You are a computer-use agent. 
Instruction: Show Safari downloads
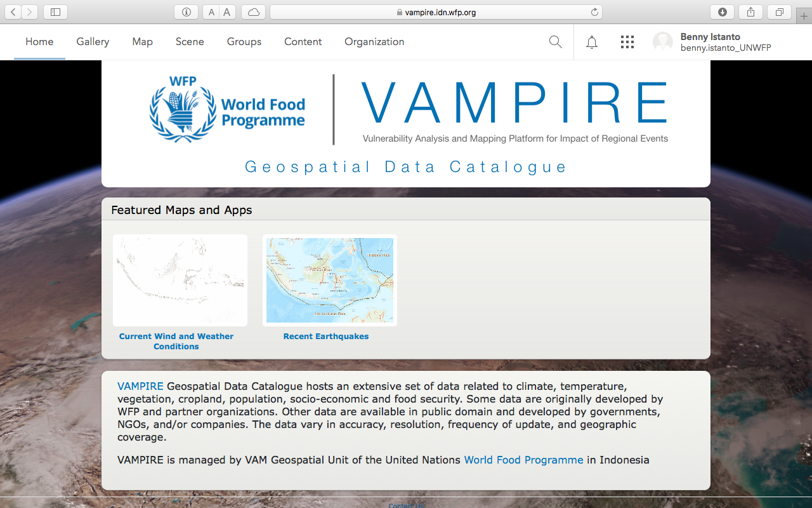[x=723, y=12]
